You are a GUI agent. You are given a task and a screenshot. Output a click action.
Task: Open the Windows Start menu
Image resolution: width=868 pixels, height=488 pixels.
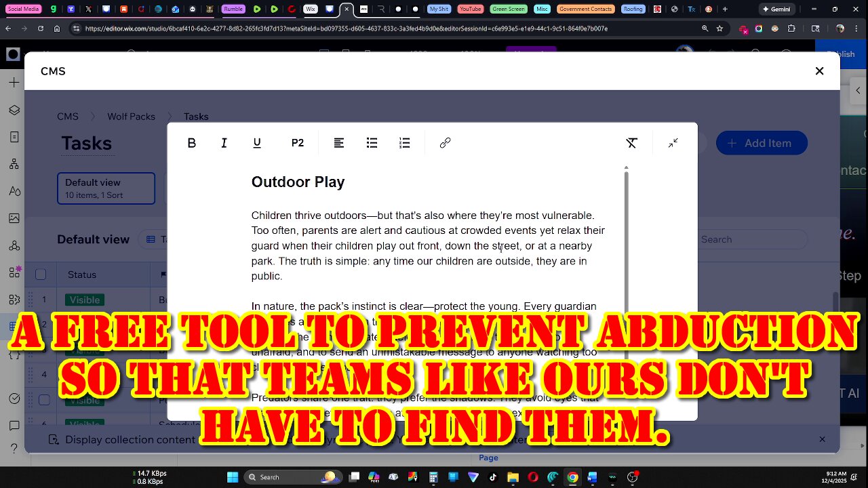(x=233, y=477)
